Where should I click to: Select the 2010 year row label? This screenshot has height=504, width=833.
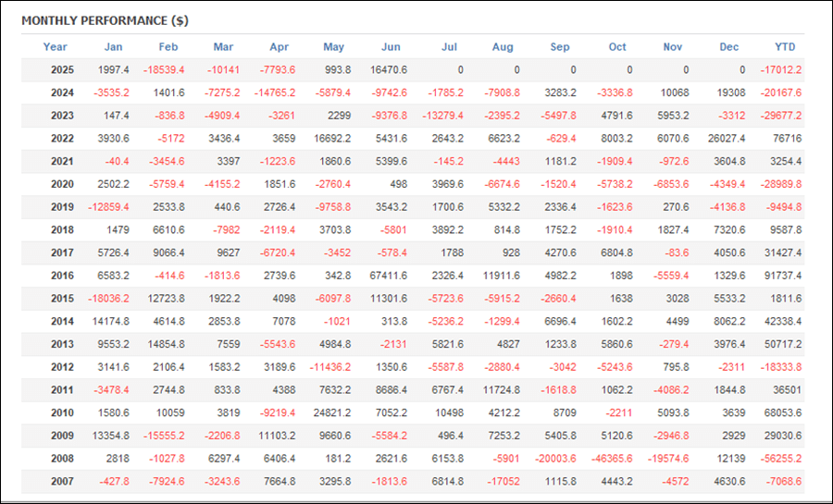click(62, 412)
